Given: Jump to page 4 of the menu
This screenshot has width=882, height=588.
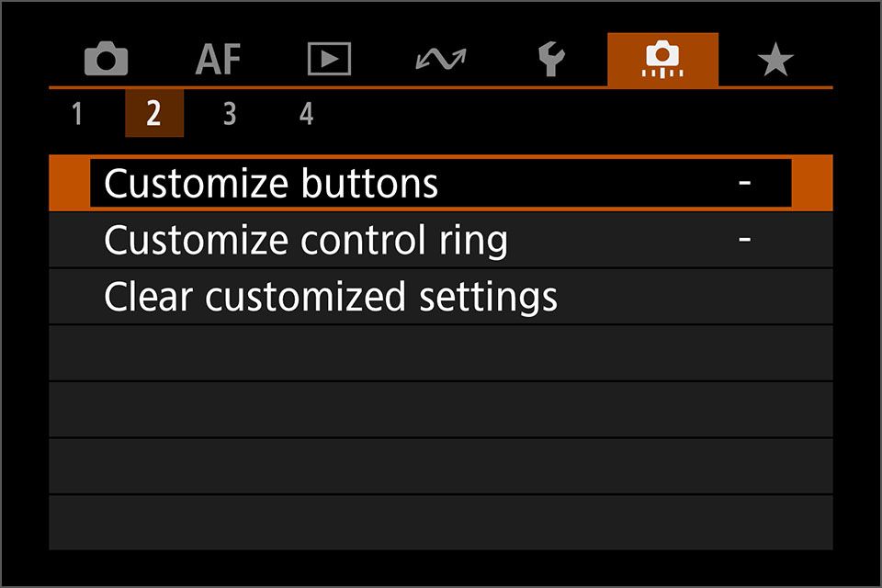Looking at the screenshot, I should pyautogui.click(x=306, y=114).
